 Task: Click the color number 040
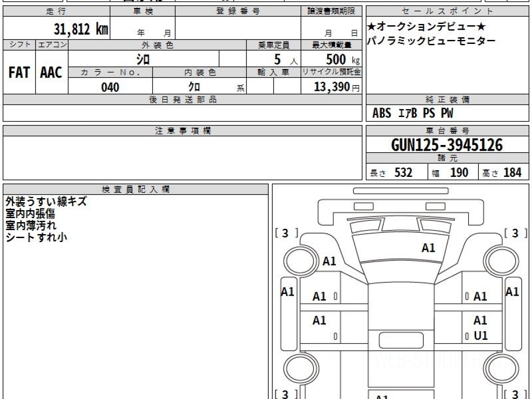tap(110, 87)
